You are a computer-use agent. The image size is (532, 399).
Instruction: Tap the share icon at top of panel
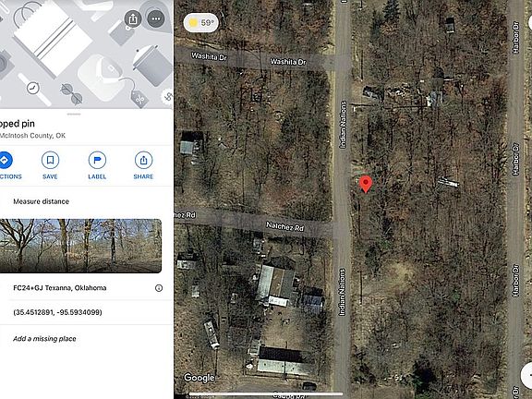[x=133, y=18]
